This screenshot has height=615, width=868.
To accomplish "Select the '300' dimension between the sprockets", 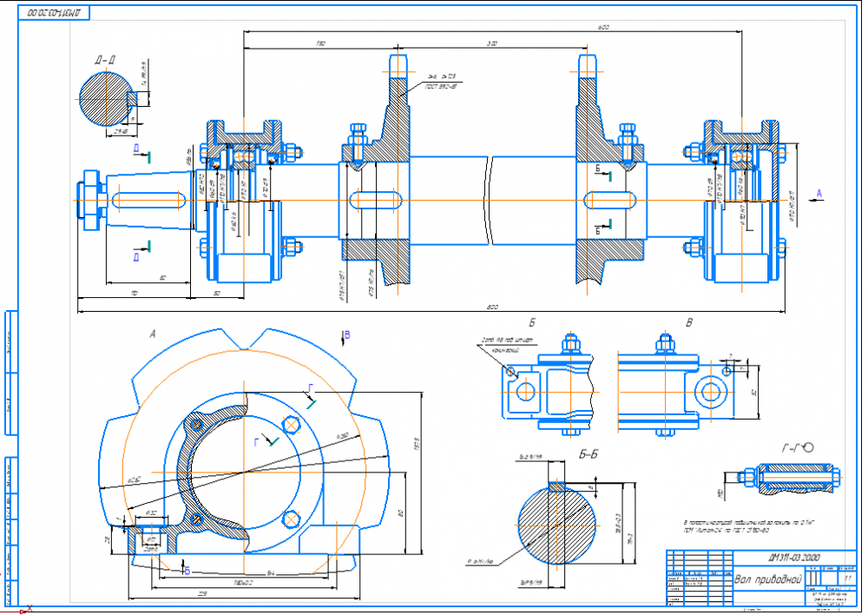I will pos(492,43).
